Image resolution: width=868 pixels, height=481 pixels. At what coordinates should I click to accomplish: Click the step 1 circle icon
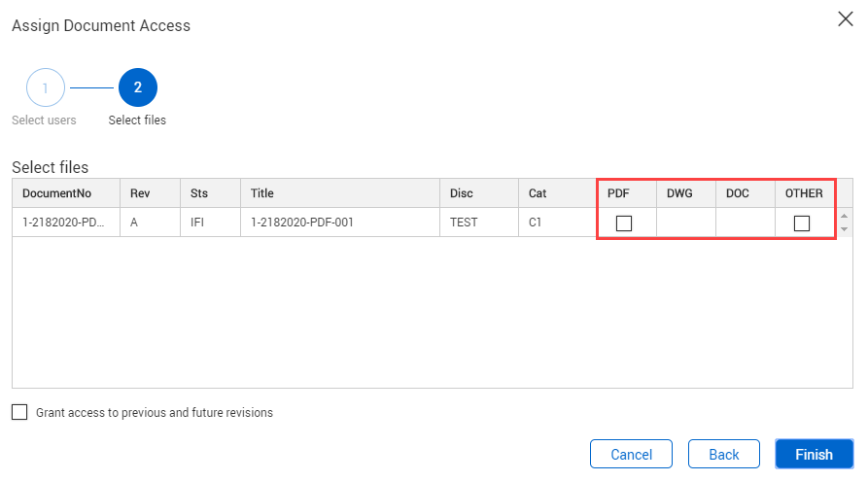[45, 87]
